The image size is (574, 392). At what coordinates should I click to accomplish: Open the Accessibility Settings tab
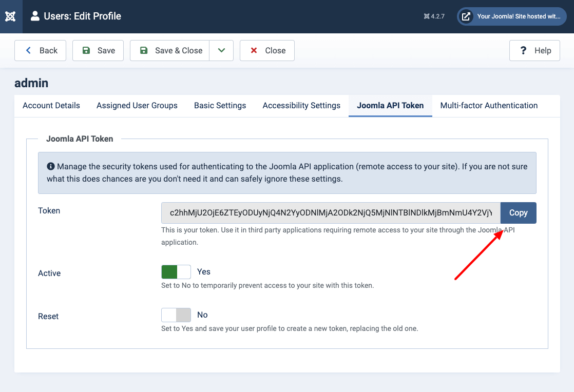click(x=301, y=106)
